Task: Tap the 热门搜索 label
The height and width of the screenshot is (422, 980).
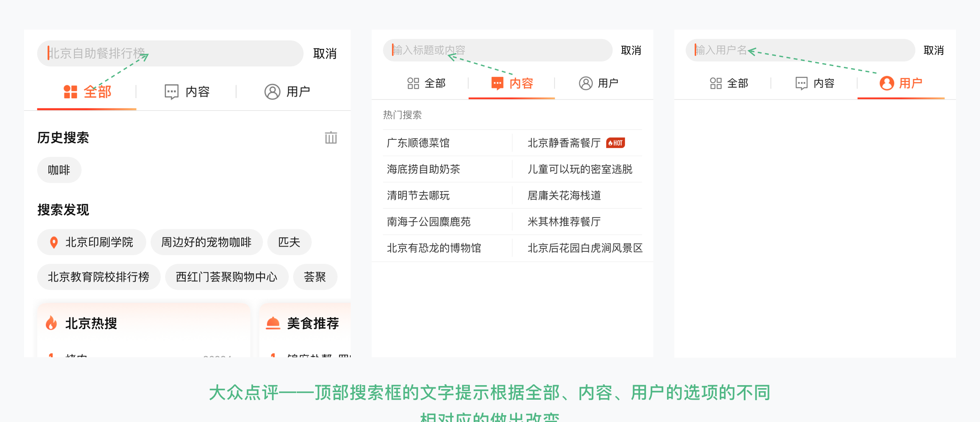Action: tap(402, 115)
